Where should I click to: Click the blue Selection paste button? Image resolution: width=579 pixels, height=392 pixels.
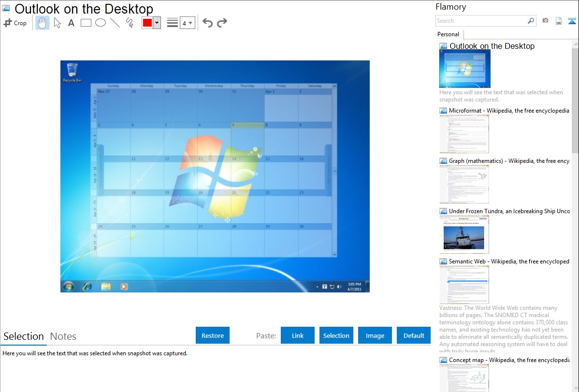tap(336, 335)
